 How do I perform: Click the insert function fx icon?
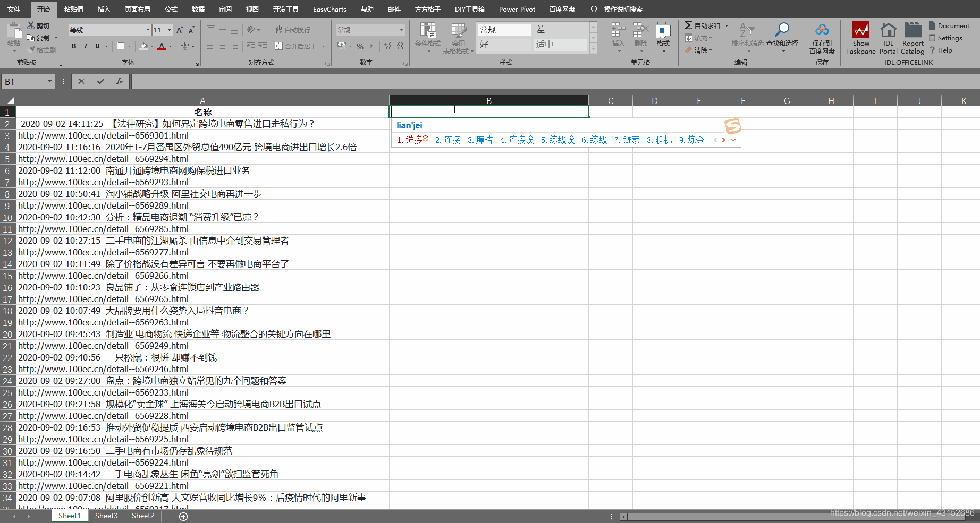(120, 81)
